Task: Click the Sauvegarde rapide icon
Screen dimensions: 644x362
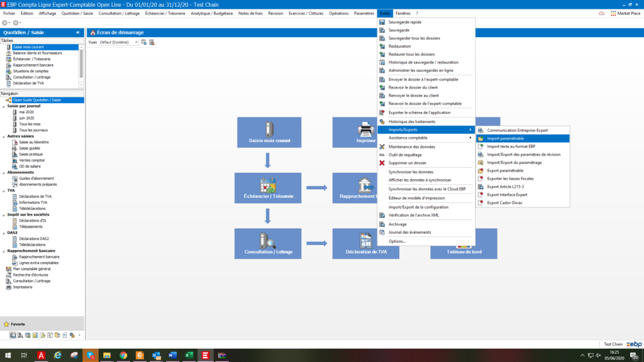Action: click(382, 22)
